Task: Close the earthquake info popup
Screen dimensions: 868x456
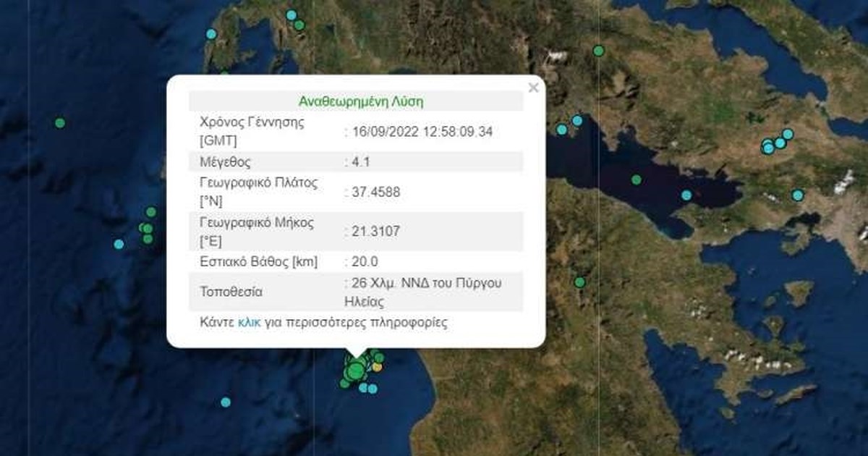Action: (533, 88)
